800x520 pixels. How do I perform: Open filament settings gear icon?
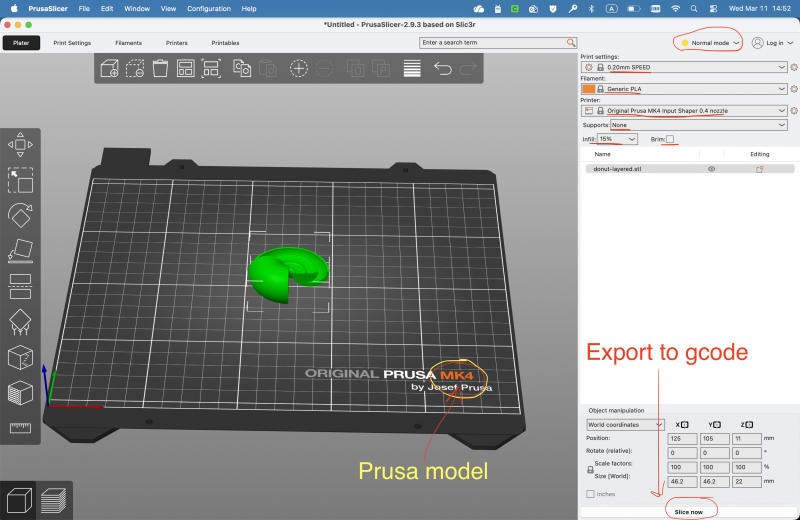point(794,89)
